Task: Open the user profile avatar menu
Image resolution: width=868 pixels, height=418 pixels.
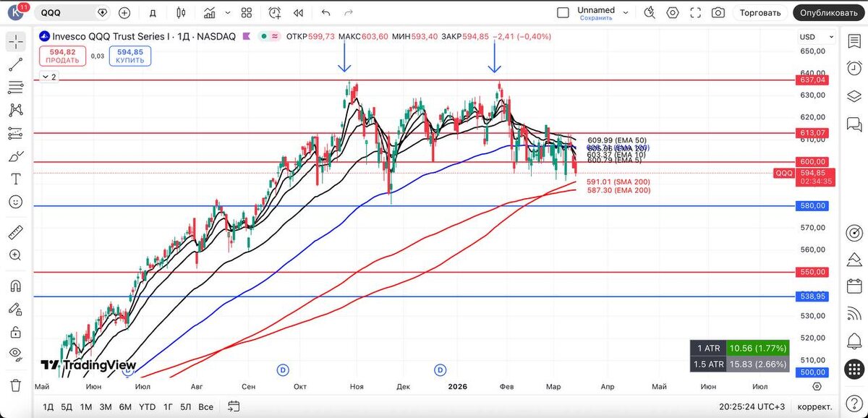Action: click(x=16, y=12)
